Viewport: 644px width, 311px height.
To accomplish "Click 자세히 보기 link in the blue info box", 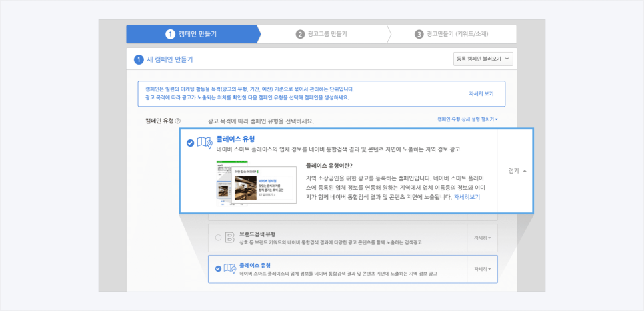I will pos(481,93).
